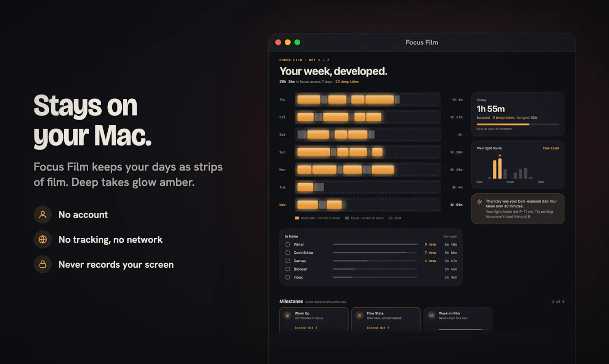The width and height of the screenshot is (609, 364).
Task: Click the globe icon beside No tracking
Action: [43, 239]
